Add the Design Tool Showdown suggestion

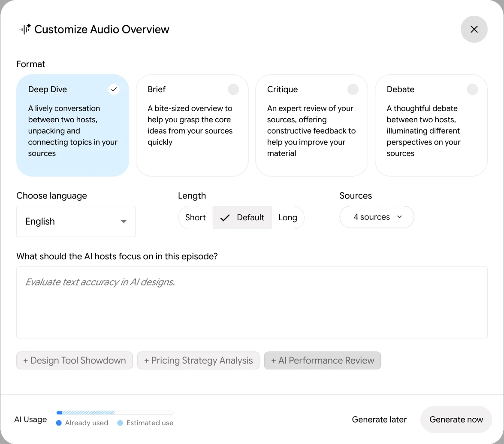tap(75, 360)
